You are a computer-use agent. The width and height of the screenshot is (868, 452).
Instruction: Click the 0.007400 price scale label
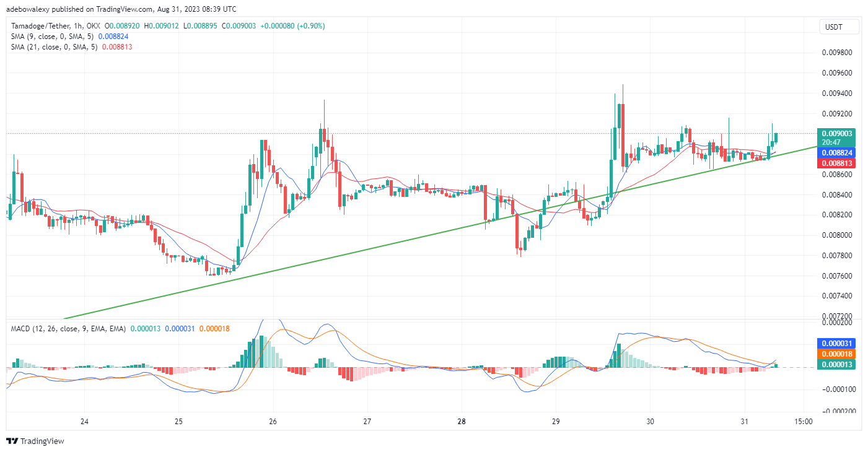[x=837, y=297]
